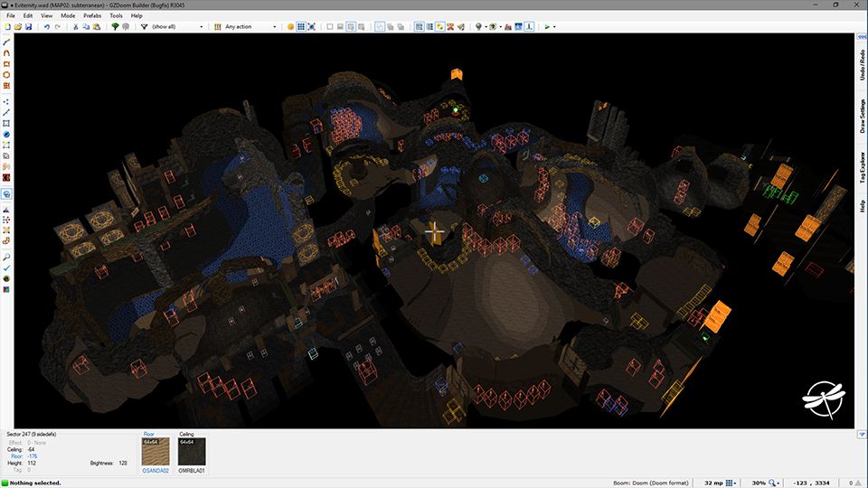This screenshot has height=488, width=868.
Task: Open the Prefabs menu
Action: [x=92, y=15]
